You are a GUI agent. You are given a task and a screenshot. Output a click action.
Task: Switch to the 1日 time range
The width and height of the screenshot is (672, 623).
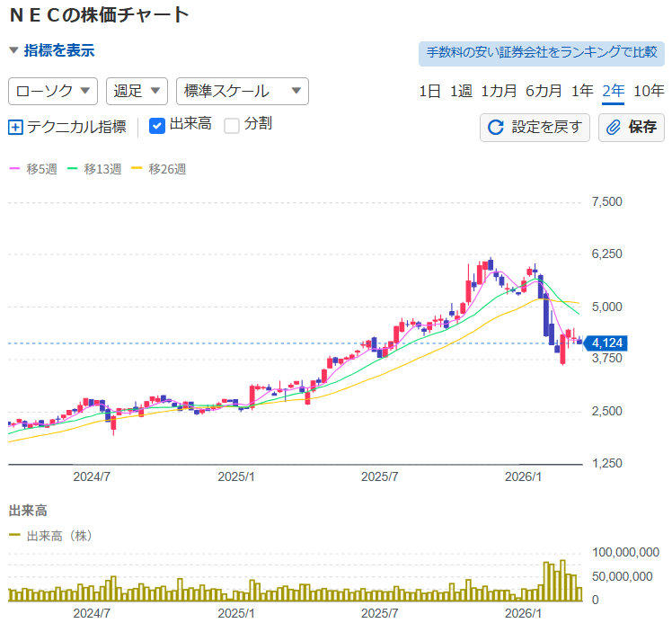[429, 91]
